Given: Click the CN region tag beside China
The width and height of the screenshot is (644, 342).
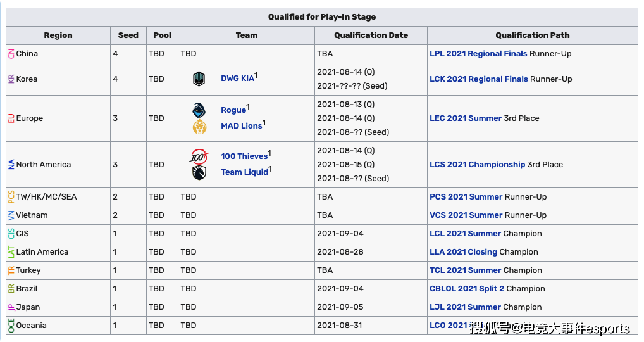Looking at the screenshot, I should [x=11, y=53].
